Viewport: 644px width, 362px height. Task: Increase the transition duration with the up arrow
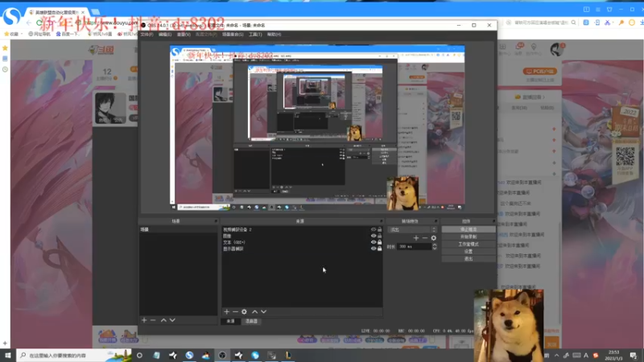click(435, 245)
